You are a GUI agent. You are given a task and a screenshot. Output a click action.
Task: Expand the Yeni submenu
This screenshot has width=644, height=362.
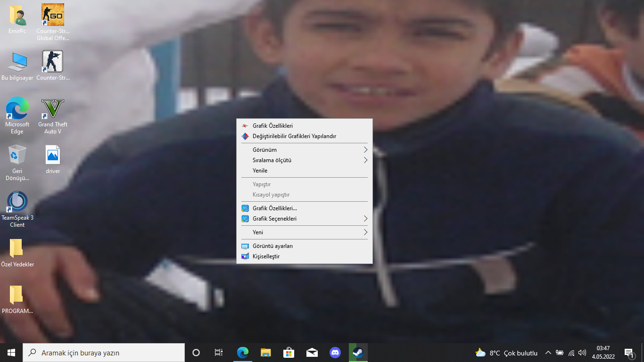305,232
